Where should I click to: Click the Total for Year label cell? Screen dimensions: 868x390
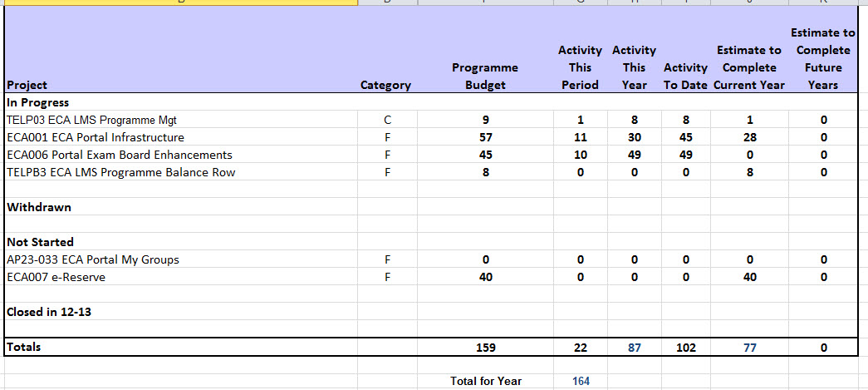485,381
